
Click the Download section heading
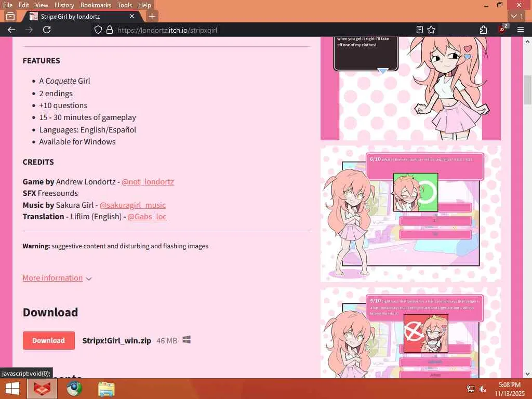click(50, 312)
